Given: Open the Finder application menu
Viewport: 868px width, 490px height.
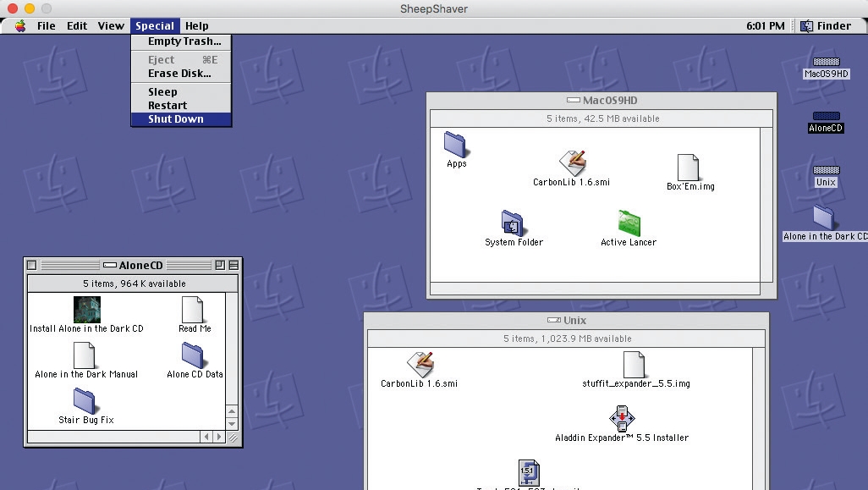Looking at the screenshot, I should (826, 26).
